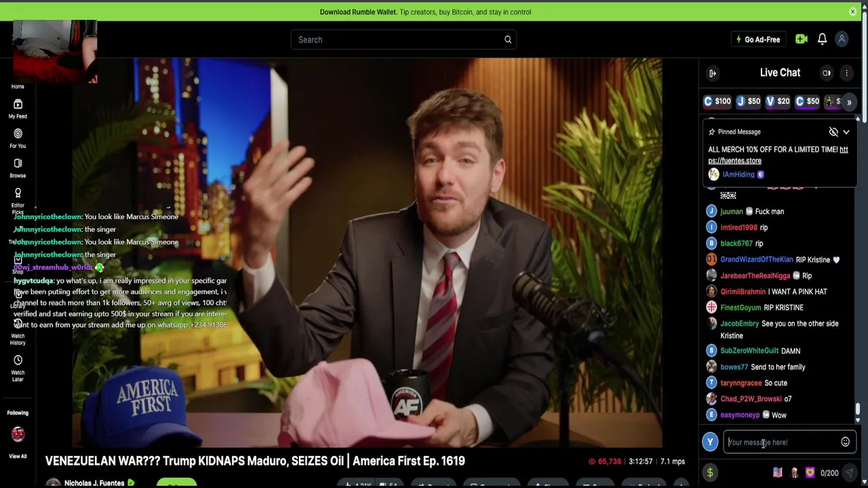The image size is (868, 488).
Task: Click username SubZeroWhiteGuilt in chat
Action: (749, 350)
